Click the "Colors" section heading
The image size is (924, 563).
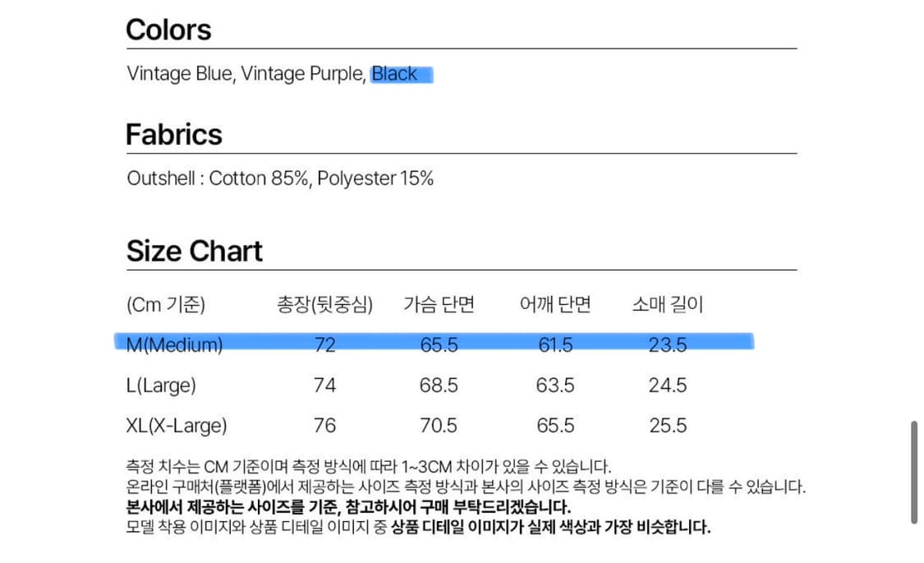[x=168, y=30]
